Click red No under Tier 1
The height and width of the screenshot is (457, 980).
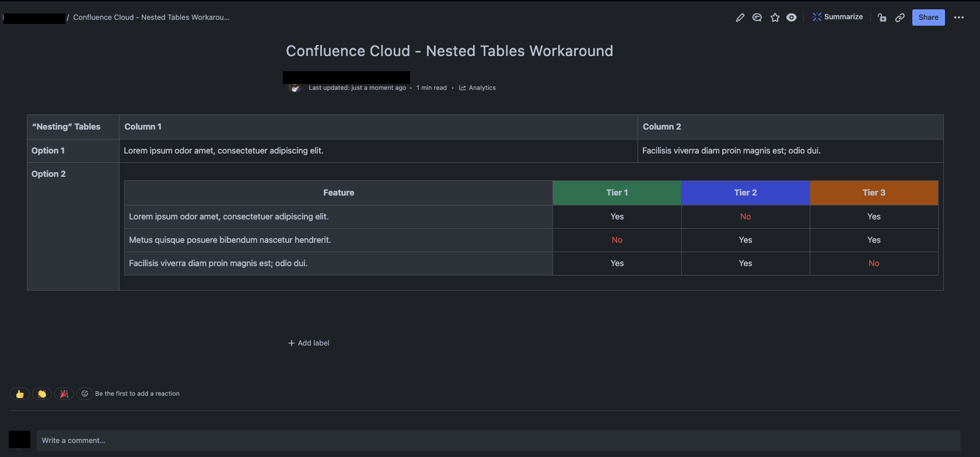[x=617, y=240]
